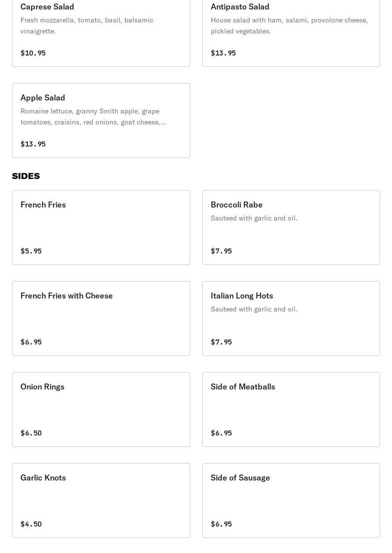392x553 pixels.
Task: Select the Antipasto Salad card
Action: (291, 32)
